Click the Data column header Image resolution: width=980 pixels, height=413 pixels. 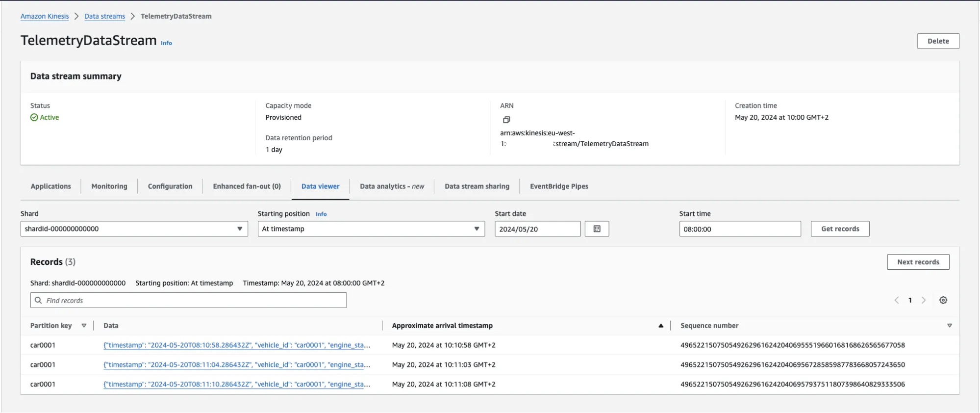point(111,326)
